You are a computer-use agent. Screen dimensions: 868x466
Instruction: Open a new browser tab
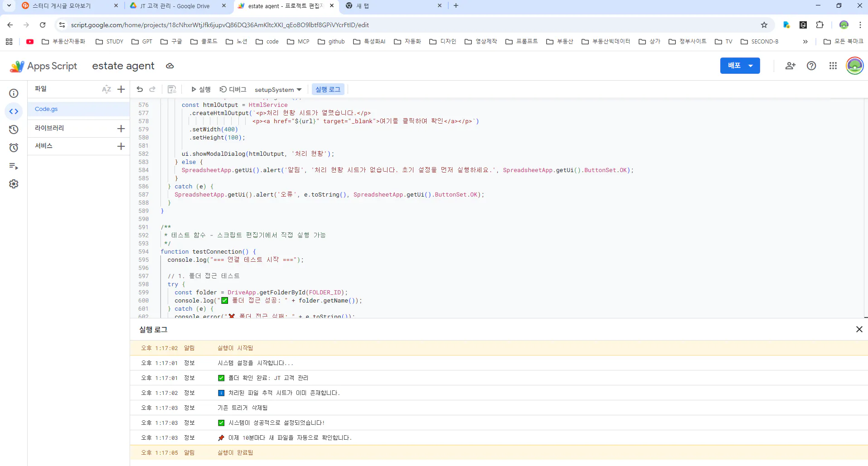(x=456, y=6)
